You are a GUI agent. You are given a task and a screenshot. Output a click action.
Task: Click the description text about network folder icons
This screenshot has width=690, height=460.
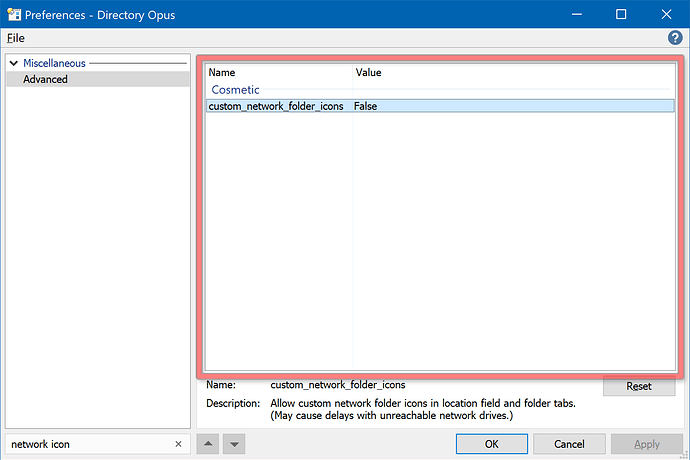(423, 409)
